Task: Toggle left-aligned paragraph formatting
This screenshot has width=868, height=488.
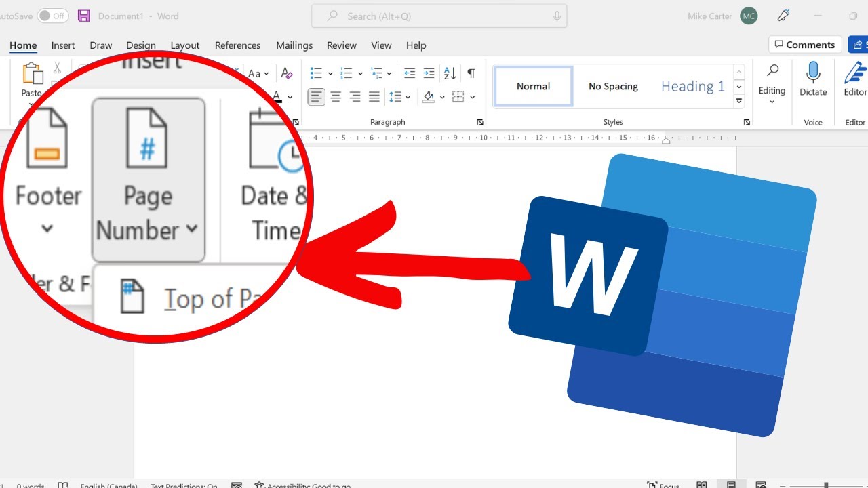Action: [316, 96]
